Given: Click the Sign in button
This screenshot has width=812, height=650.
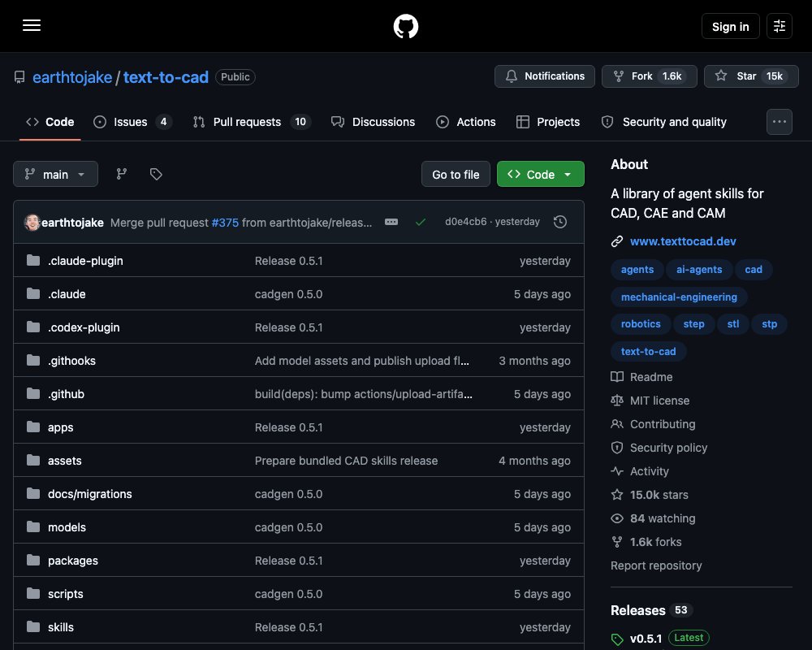Looking at the screenshot, I should [730, 26].
